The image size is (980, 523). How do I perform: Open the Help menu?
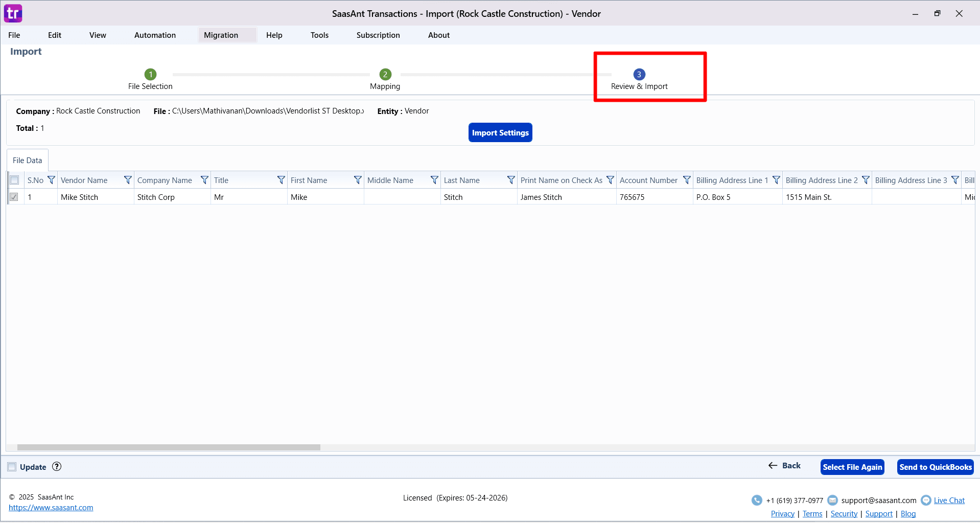(x=274, y=35)
